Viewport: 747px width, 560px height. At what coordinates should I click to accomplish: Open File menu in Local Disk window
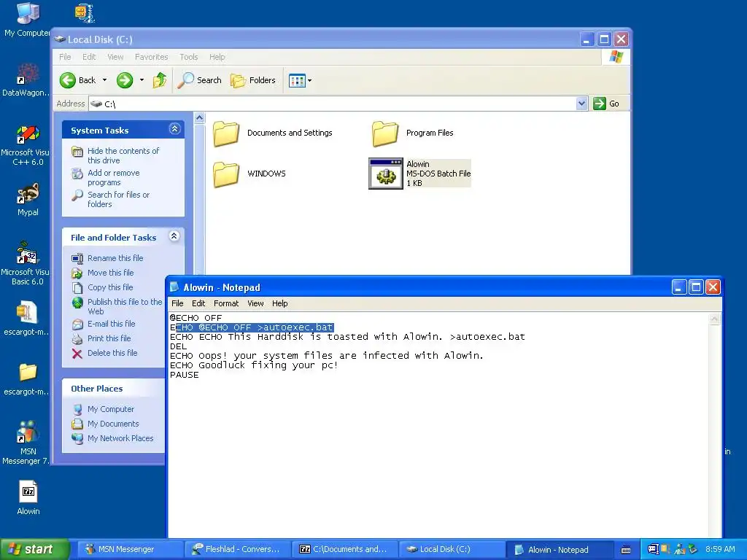pyautogui.click(x=65, y=57)
